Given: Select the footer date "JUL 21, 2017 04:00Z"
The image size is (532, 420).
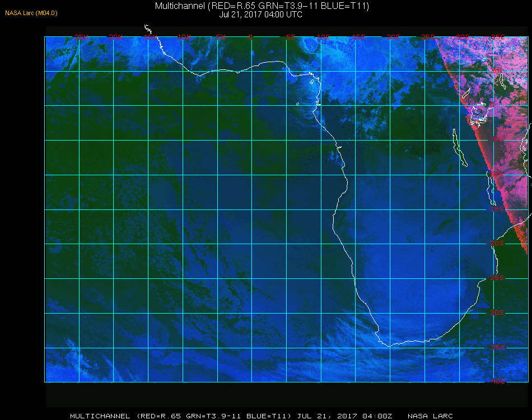Looking at the screenshot, I should pos(345,416).
